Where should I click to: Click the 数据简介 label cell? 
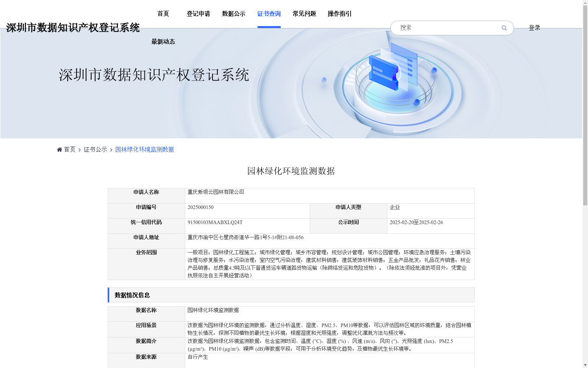pos(146,345)
